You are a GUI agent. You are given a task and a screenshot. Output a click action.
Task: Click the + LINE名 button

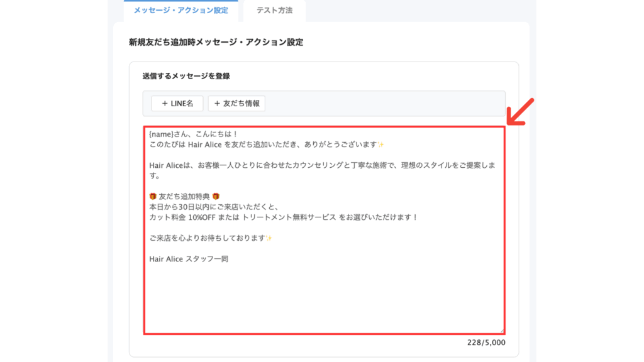(x=177, y=104)
